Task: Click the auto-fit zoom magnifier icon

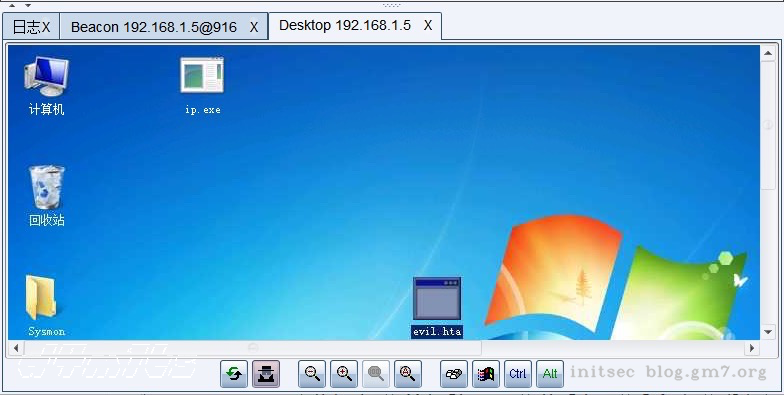Action: pyautogui.click(x=408, y=374)
